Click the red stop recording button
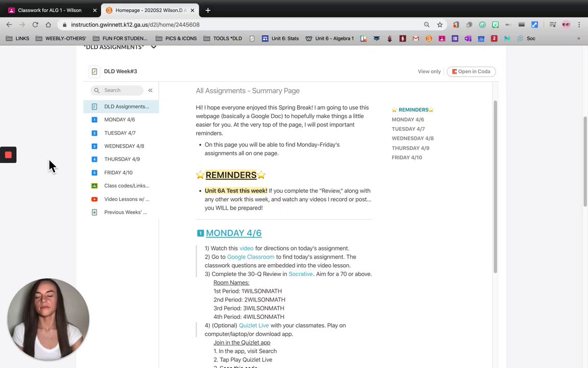 point(8,155)
